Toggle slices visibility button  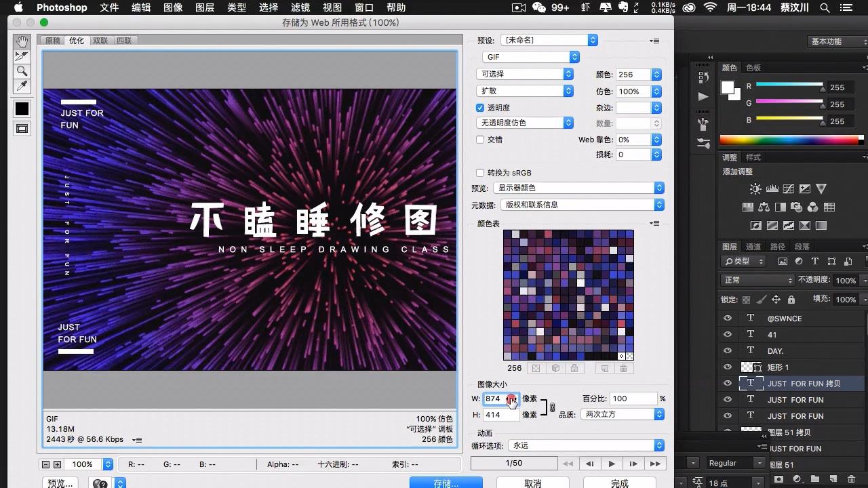pyautogui.click(x=22, y=128)
